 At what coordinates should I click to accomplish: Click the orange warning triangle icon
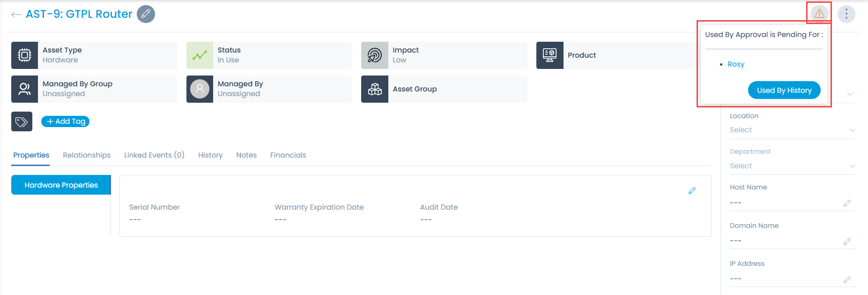point(819,14)
